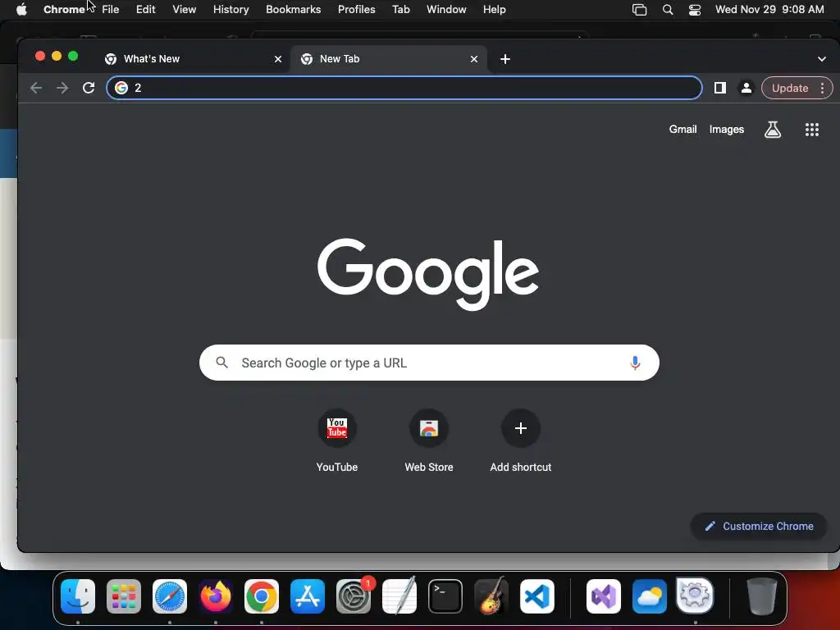Screen dimensions: 840x630
Task: Close the New Tab tab
Action: tap(474, 59)
